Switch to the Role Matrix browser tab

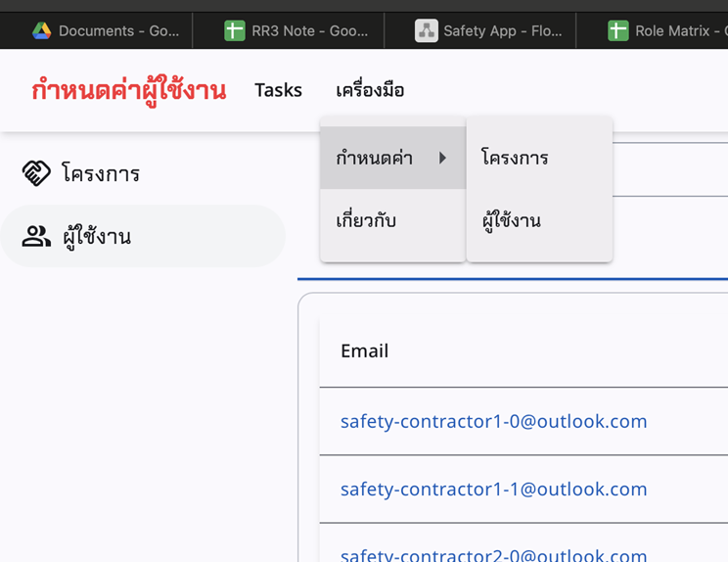pos(653,30)
